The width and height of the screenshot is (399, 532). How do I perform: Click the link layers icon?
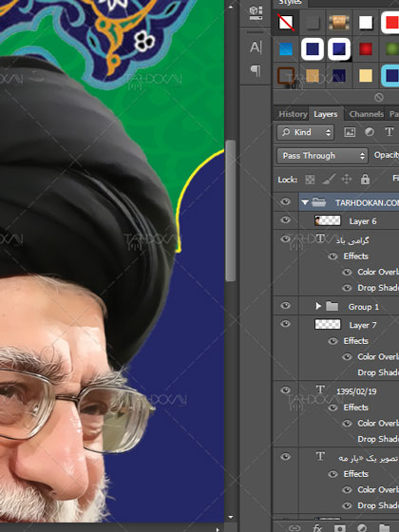[x=294, y=528]
